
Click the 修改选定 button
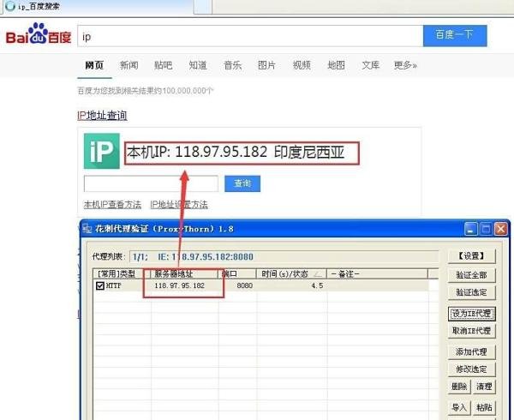(x=472, y=369)
